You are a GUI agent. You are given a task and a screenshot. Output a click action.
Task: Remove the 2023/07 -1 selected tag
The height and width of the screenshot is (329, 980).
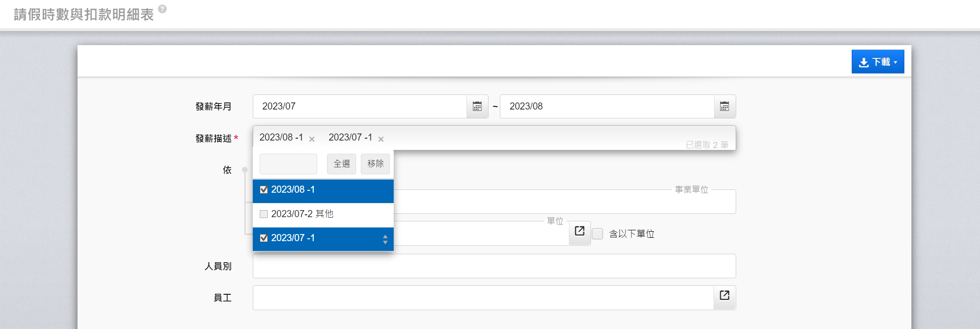pyautogui.click(x=381, y=139)
